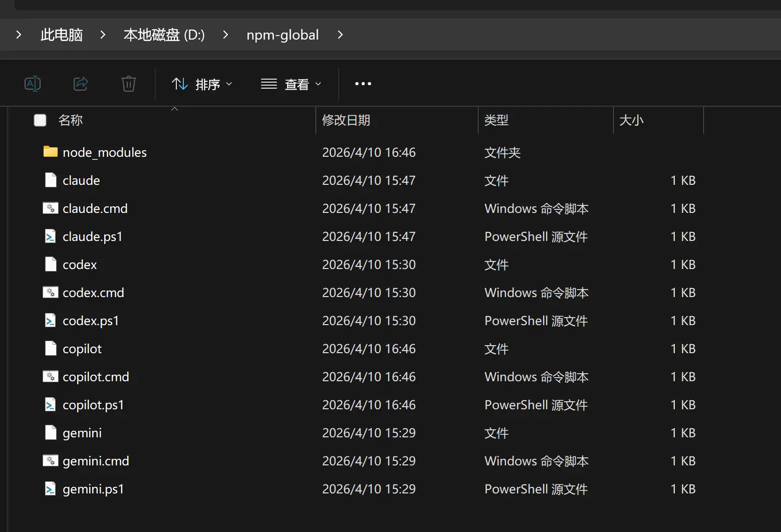The width and height of the screenshot is (781, 532).
Task: Select the gemini.ps1 PowerShell icon
Action: 51,488
